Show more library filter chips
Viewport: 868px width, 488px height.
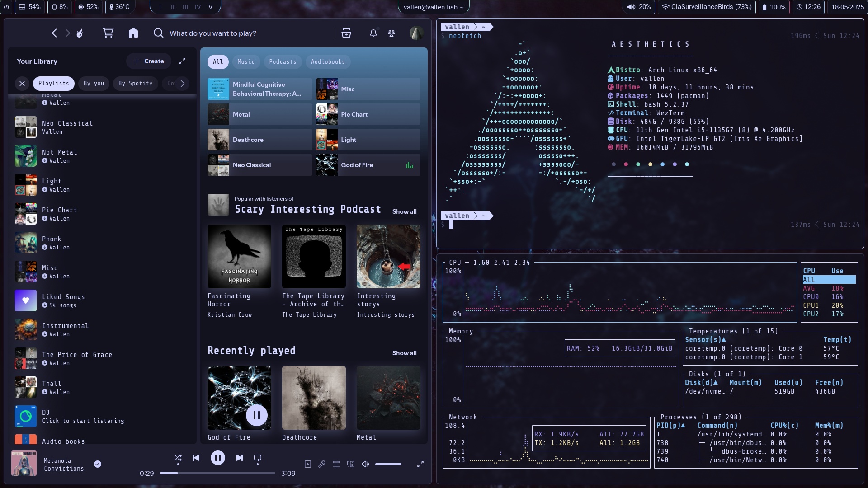pos(183,83)
